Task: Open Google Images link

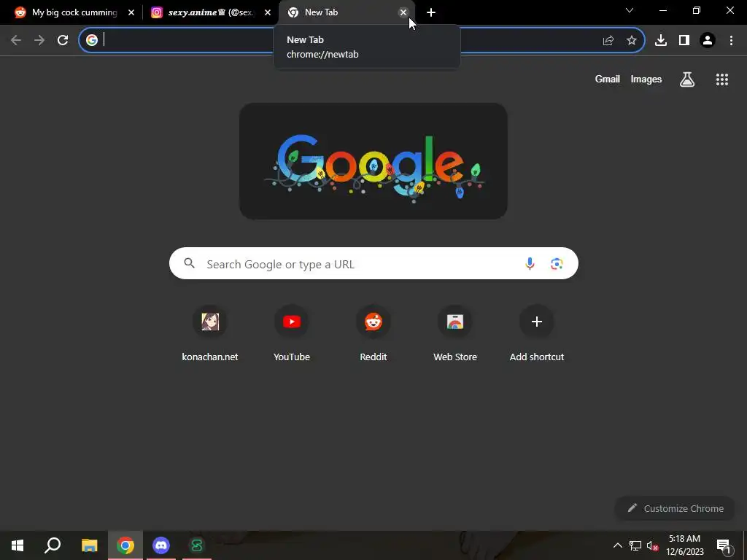Action: coord(646,79)
